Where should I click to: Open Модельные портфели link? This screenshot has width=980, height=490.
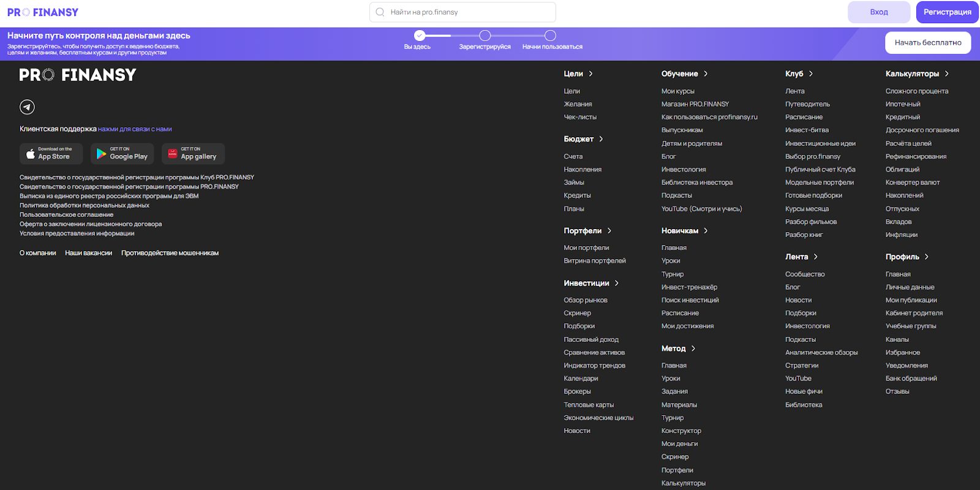tap(820, 183)
